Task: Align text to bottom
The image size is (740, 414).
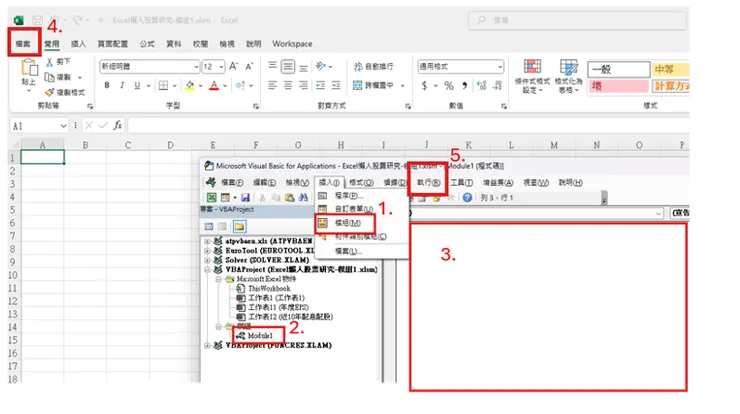Action: 303,67
